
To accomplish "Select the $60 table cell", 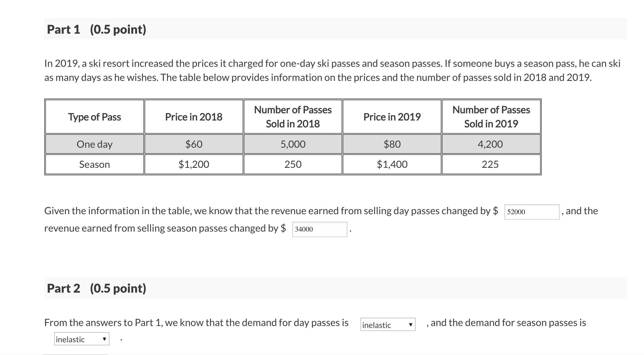I will click(x=193, y=144).
